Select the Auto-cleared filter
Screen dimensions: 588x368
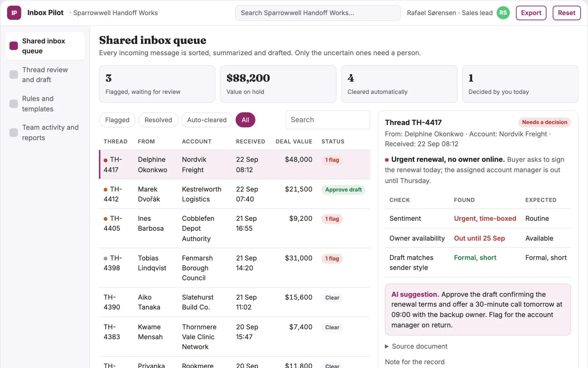(207, 120)
